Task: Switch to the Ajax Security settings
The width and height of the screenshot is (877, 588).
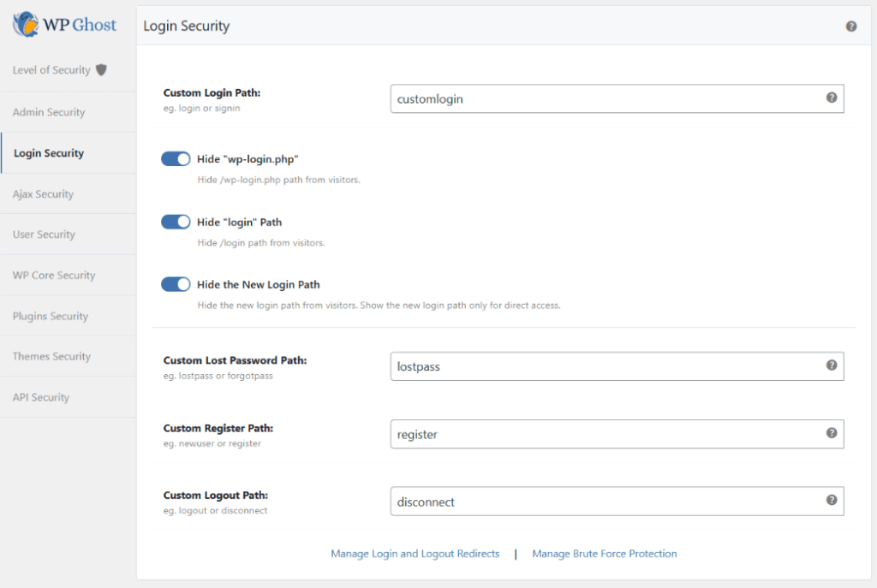Action: tap(43, 193)
